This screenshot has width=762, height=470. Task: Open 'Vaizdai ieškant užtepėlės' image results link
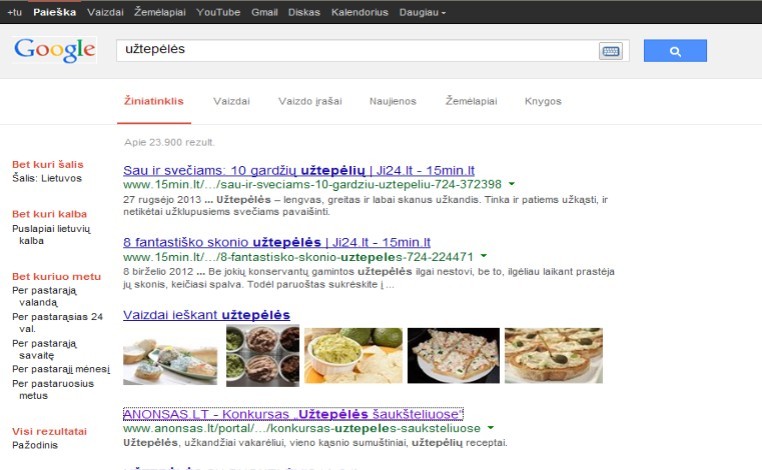207,315
